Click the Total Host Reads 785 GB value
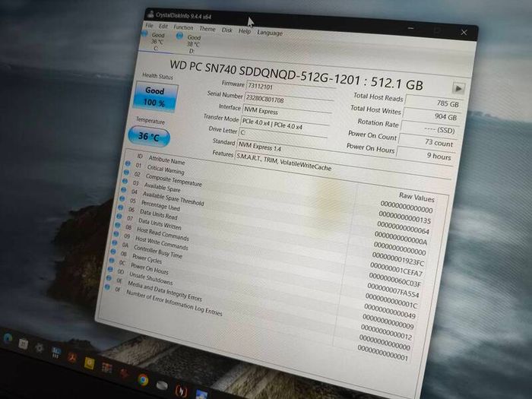The width and height of the screenshot is (532, 399). (x=433, y=103)
